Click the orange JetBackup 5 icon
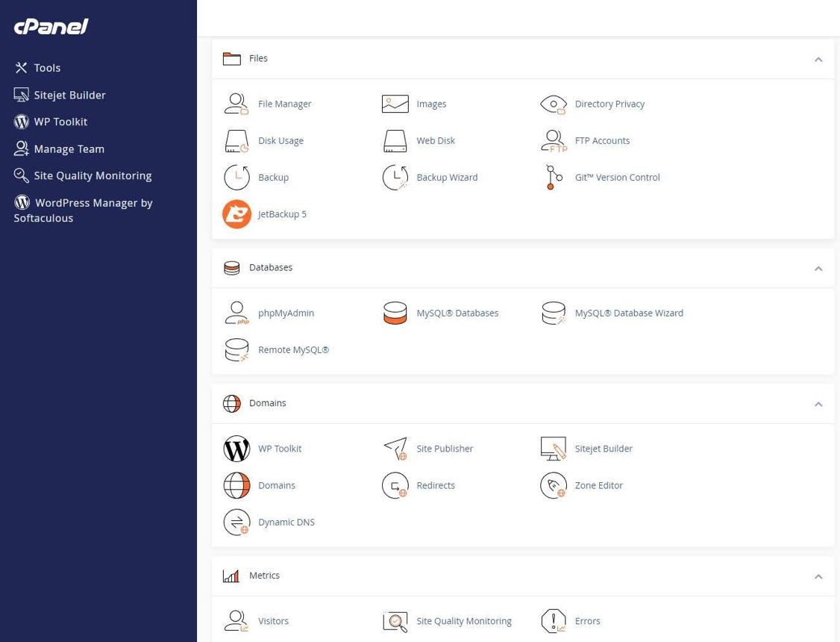 (236, 214)
